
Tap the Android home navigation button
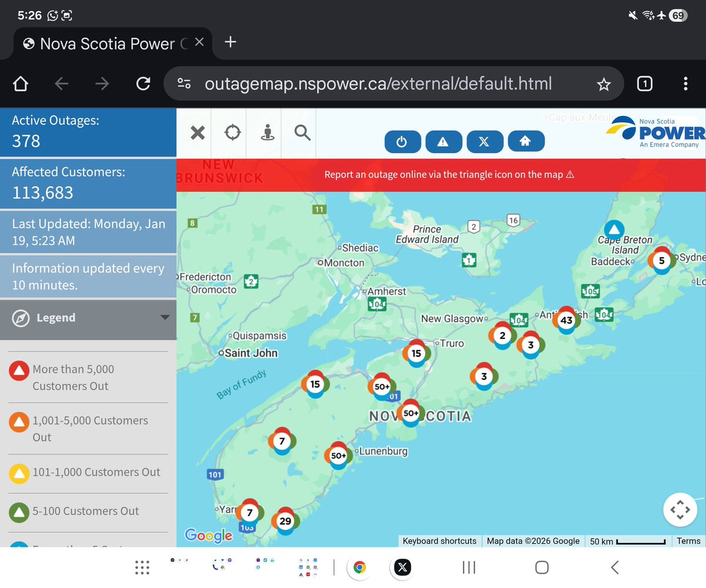[542, 567]
